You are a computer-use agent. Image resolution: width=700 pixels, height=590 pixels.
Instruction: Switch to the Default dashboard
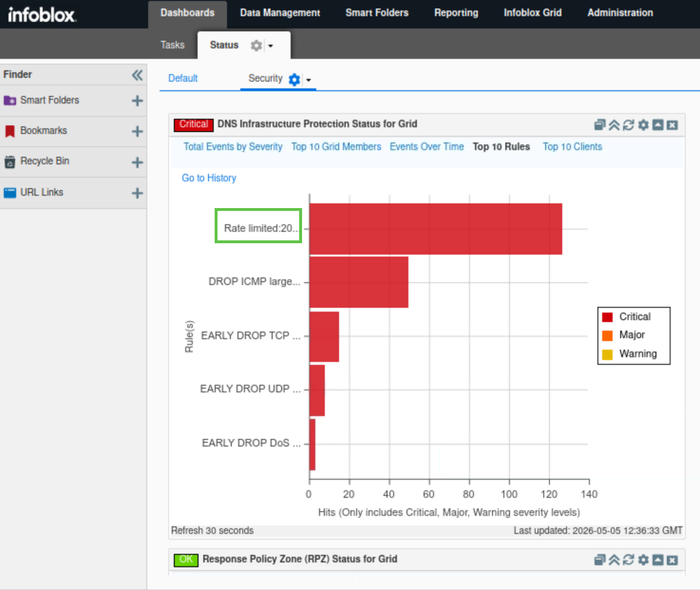[x=183, y=78]
